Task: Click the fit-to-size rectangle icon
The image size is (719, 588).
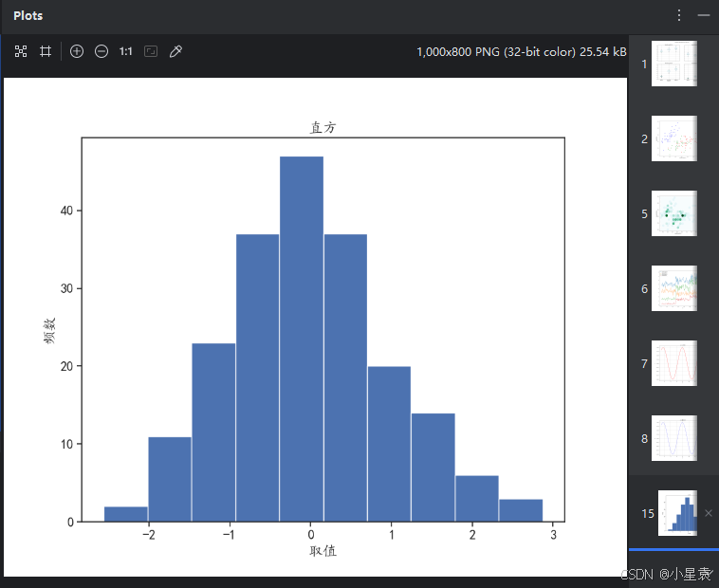Action: click(x=151, y=51)
